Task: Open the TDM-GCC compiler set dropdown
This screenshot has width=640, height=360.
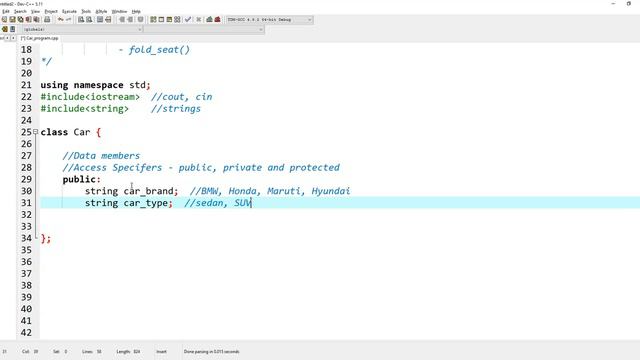Action: pyautogui.click(x=270, y=20)
